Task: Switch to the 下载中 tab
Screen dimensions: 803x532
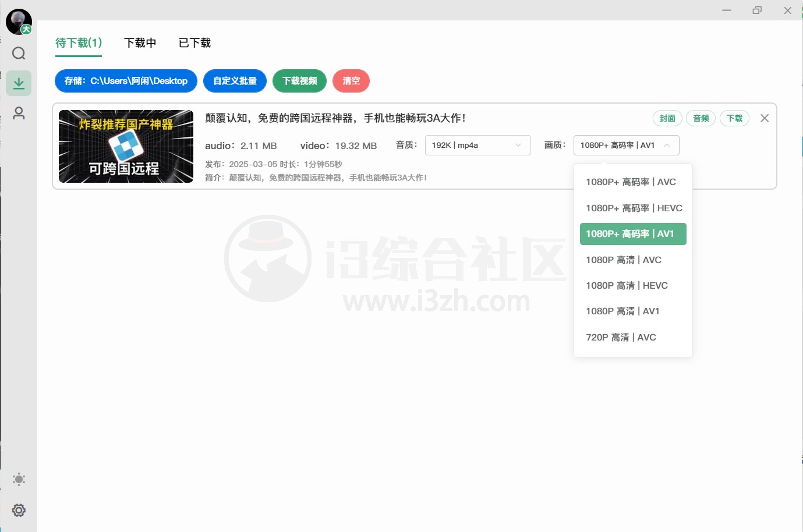Action: click(140, 42)
